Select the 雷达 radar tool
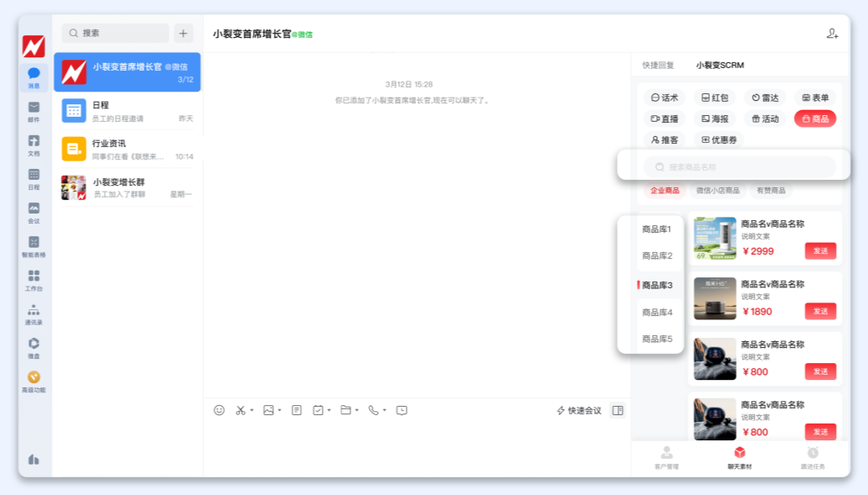 click(768, 97)
